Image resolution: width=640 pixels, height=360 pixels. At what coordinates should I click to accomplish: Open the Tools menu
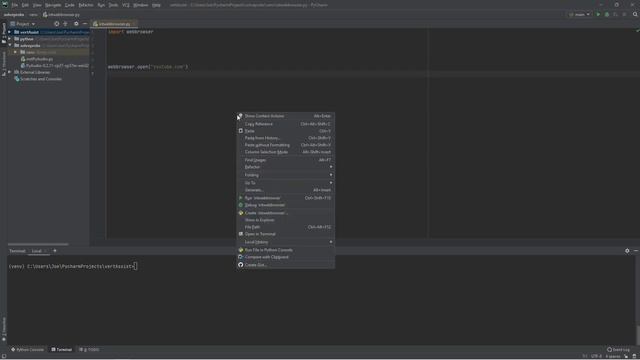[x=113, y=5]
